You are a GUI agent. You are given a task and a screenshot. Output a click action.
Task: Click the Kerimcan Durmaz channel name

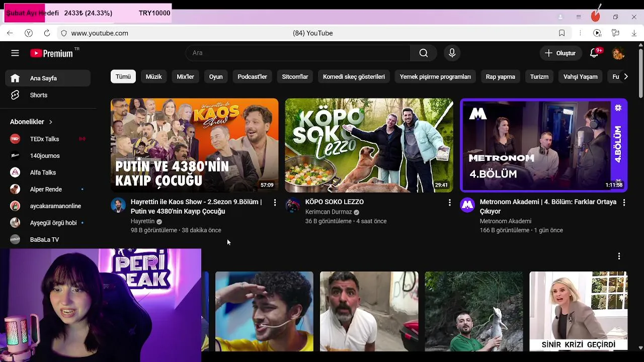tap(329, 212)
